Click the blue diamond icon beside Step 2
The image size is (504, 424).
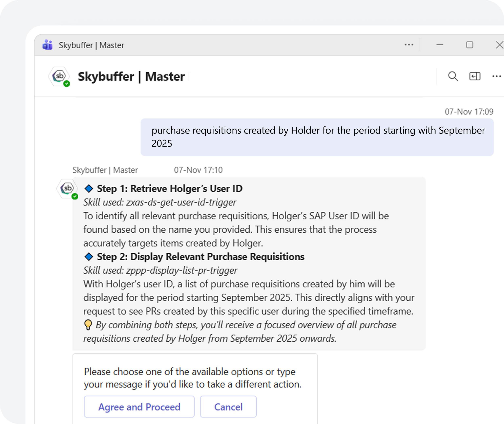[x=89, y=257]
